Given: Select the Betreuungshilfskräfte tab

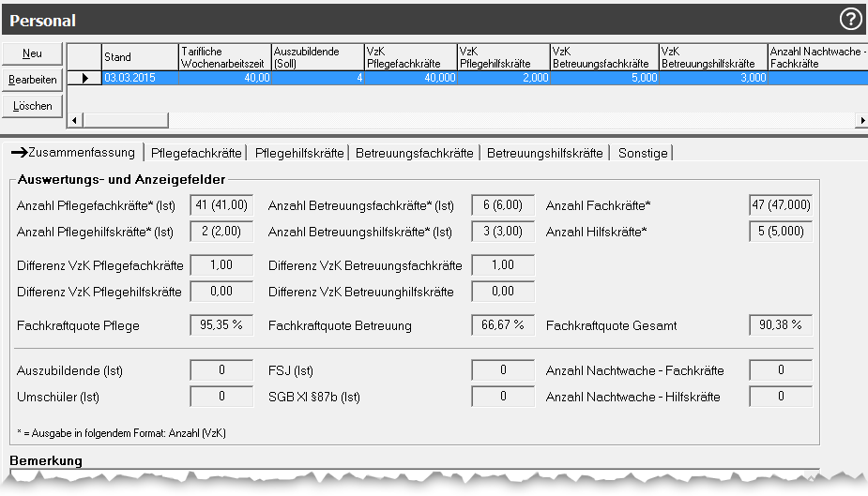Looking at the screenshot, I should click(x=544, y=153).
